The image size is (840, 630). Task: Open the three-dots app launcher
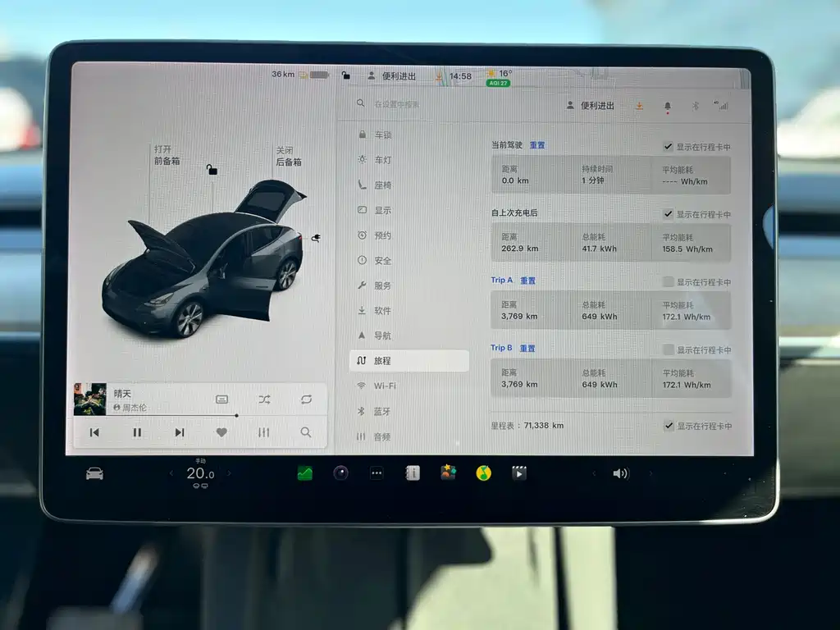377,473
